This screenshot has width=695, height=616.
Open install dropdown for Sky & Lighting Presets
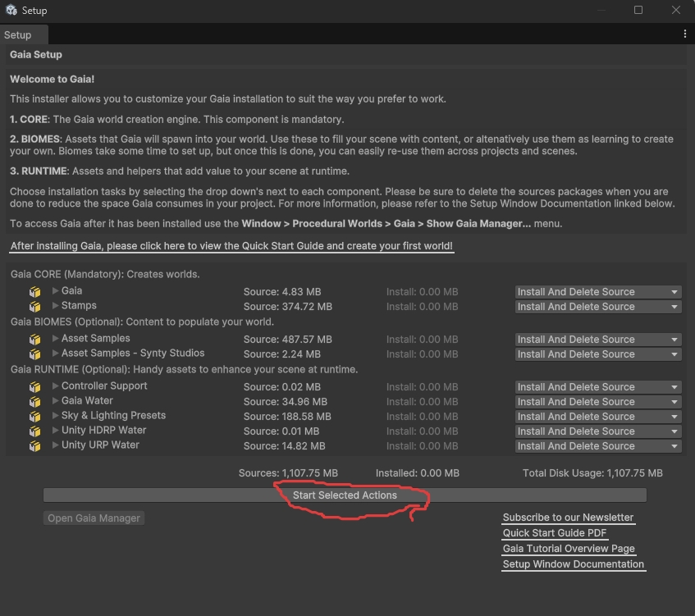click(598, 417)
